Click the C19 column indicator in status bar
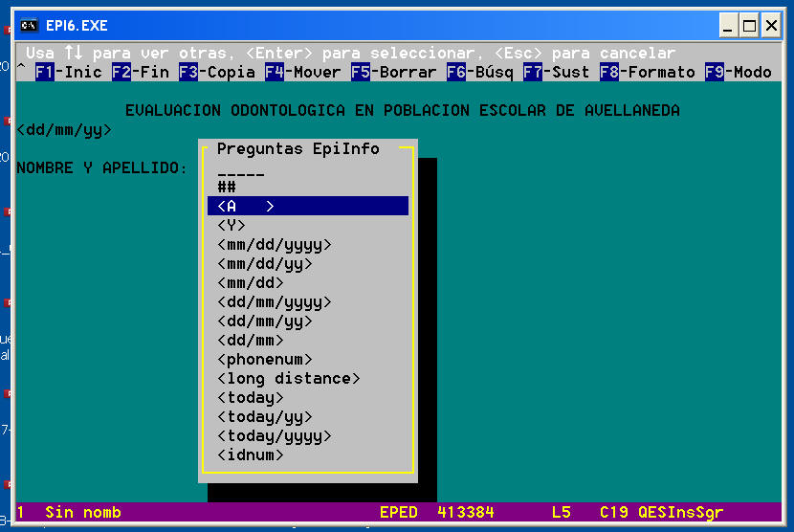The image size is (794, 532). pyautogui.click(x=614, y=512)
